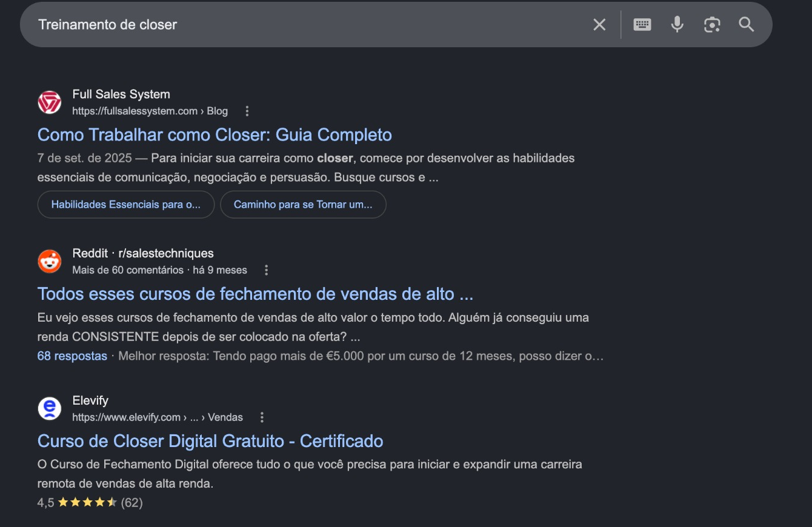Select the 'Caminho para se Tornar um...' chip
Screen dimensions: 812x527
303,205
